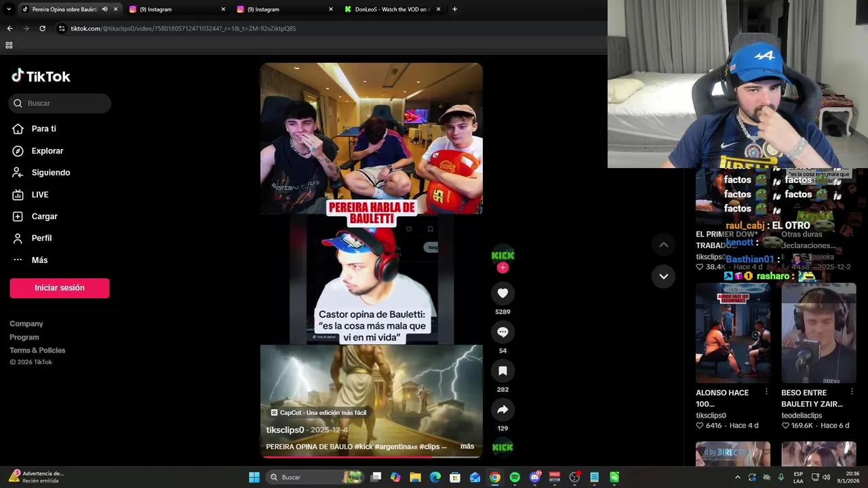The height and width of the screenshot is (488, 868).
Task: Open the ESP LAA language switcher
Action: [798, 477]
